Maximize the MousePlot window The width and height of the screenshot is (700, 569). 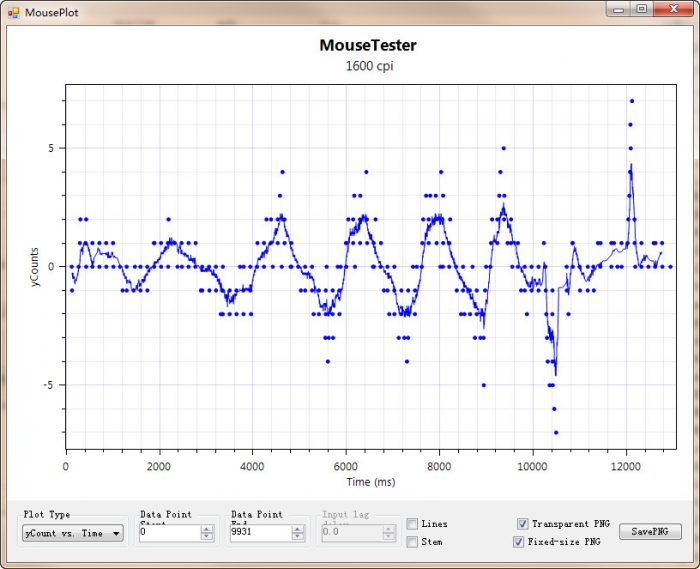(x=642, y=9)
